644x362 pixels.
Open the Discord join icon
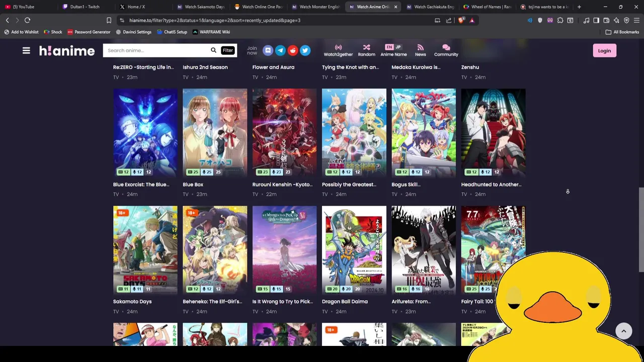click(268, 50)
